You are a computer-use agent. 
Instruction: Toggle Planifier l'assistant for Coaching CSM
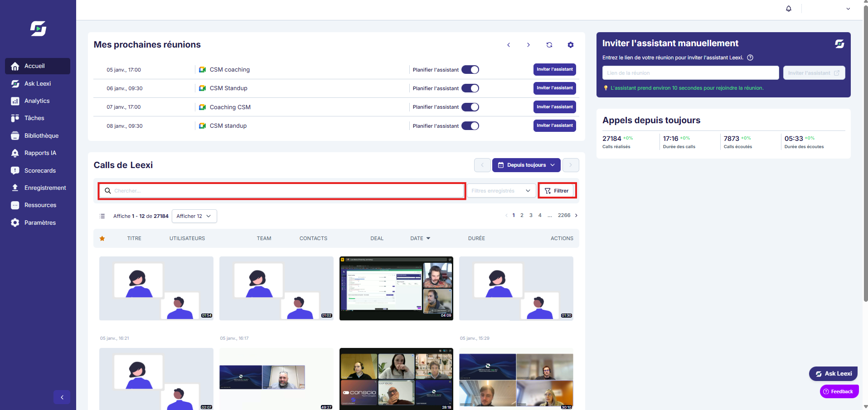click(x=470, y=107)
